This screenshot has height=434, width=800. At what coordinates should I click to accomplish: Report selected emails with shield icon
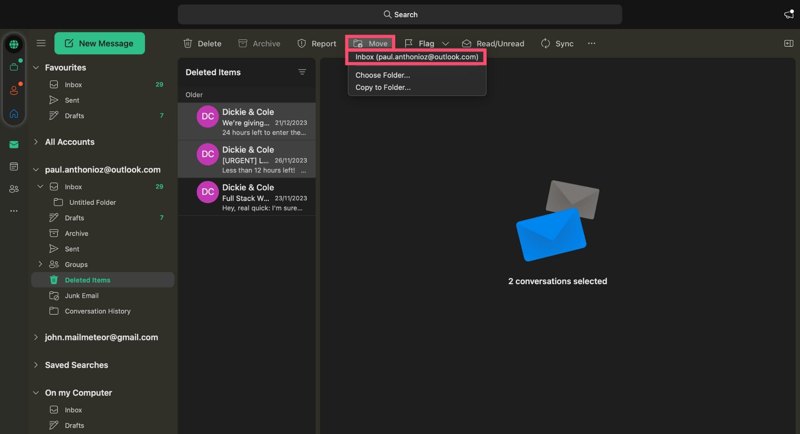(316, 44)
